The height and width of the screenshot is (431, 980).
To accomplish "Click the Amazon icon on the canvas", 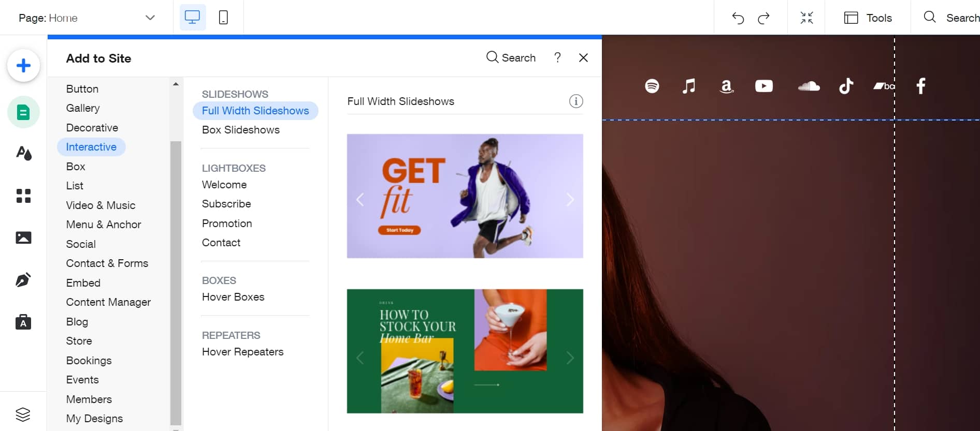I will click(x=727, y=86).
